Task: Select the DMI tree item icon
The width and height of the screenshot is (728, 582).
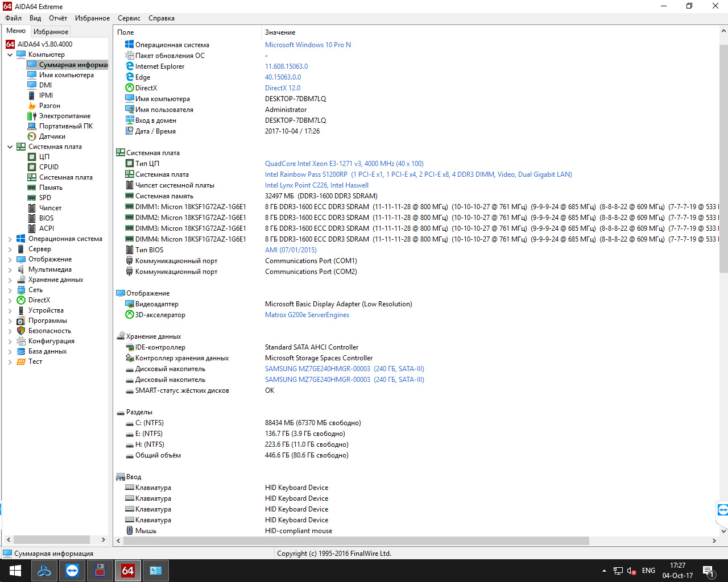Action: [32, 85]
